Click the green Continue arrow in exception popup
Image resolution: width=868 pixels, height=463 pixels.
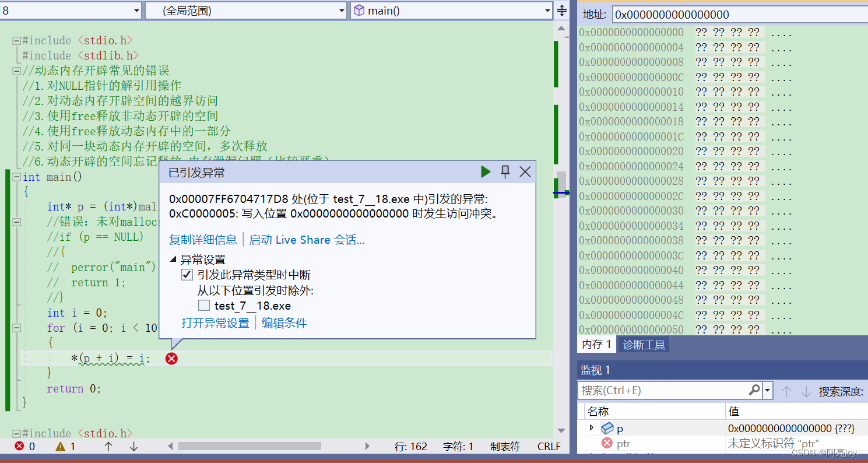(x=486, y=171)
